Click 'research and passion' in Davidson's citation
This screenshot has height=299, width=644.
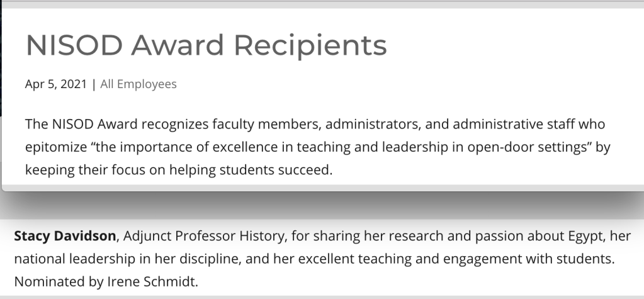415,236
